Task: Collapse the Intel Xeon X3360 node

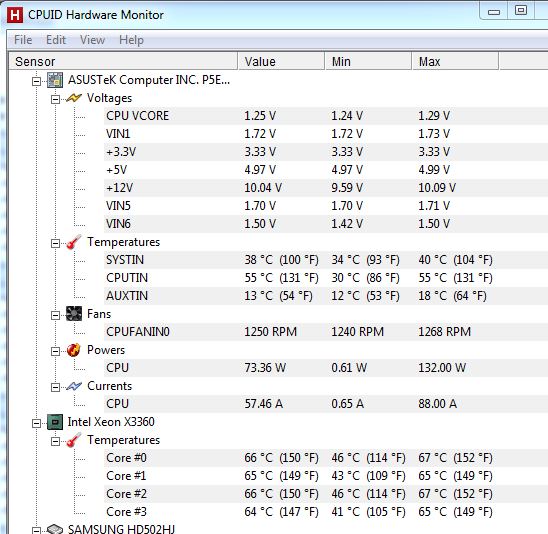Action: pos(36,424)
